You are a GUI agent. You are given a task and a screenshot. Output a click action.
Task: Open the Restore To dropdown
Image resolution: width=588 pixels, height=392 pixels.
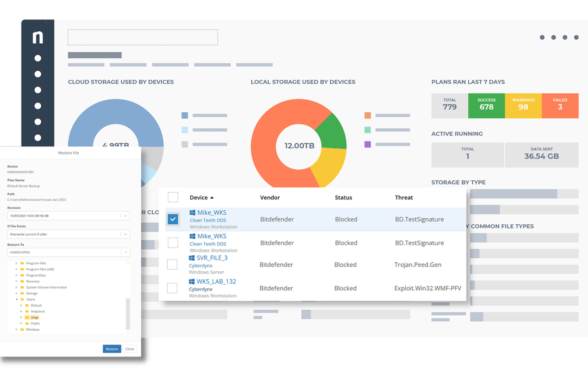point(126,252)
